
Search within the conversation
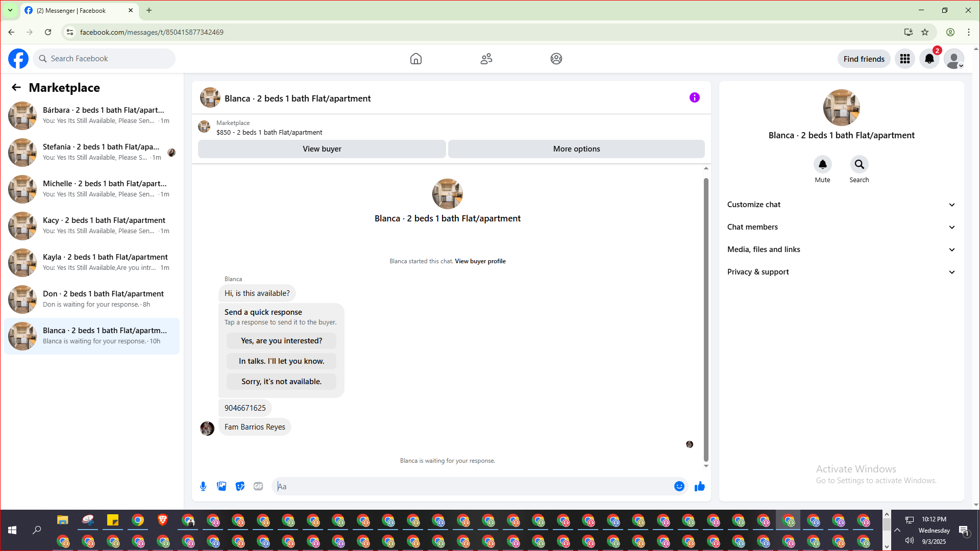(859, 164)
